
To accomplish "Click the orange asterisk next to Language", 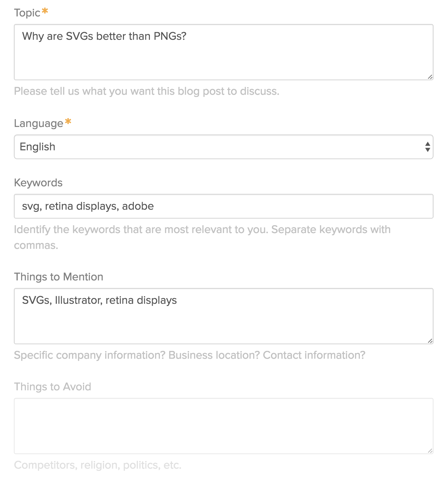I will point(68,121).
